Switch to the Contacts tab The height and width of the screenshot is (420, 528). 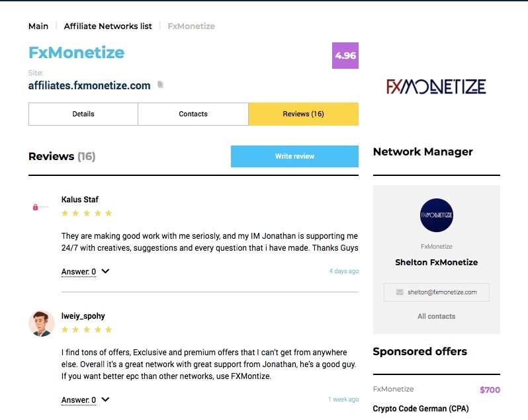tap(193, 114)
